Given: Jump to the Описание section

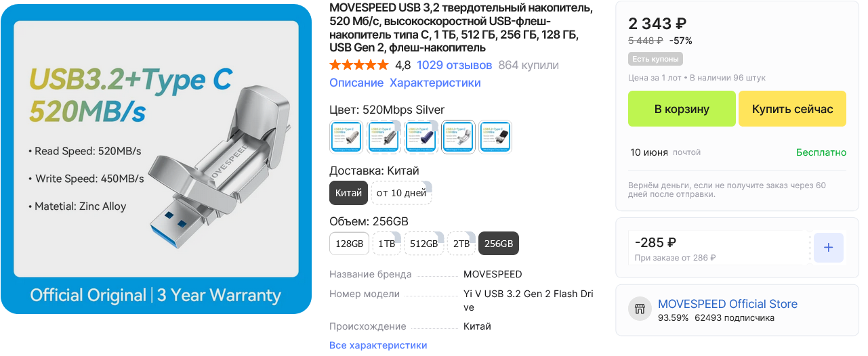Looking at the screenshot, I should click(x=356, y=83).
